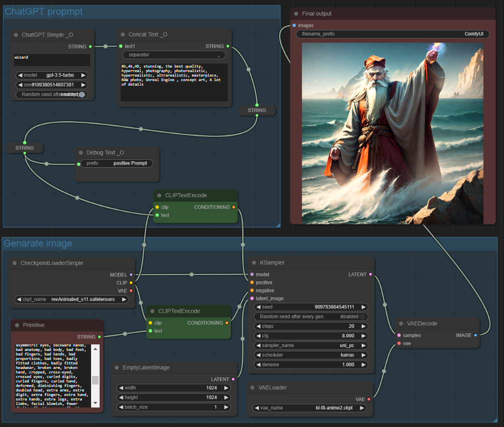Click the scrollbar thumb in Primitive text area
The width and height of the screenshot is (504, 427).
[95, 380]
